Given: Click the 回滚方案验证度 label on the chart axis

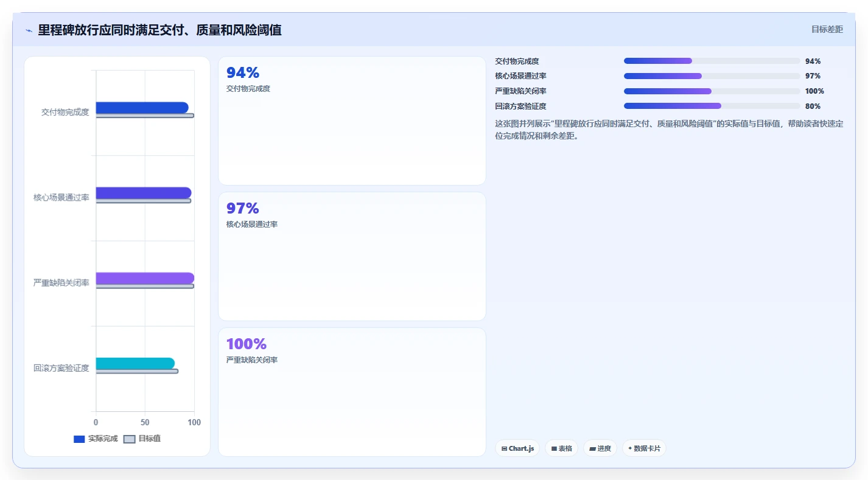Looking at the screenshot, I should click(x=61, y=368).
